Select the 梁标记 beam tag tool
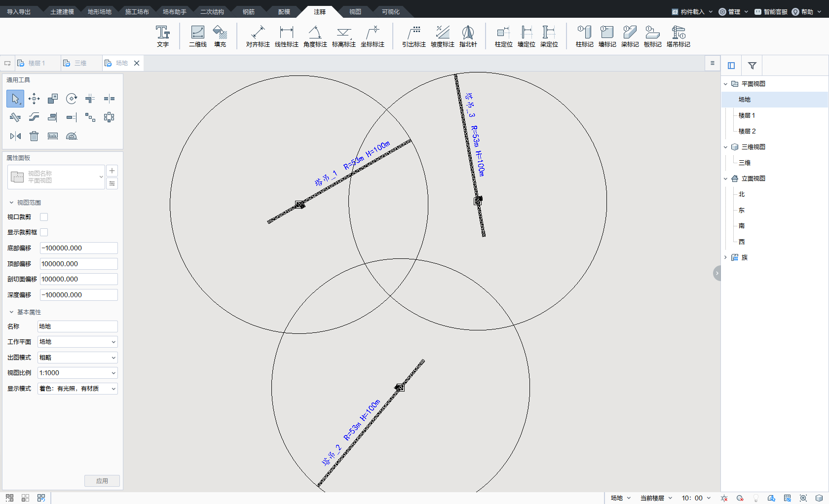The image size is (829, 504). [630, 36]
